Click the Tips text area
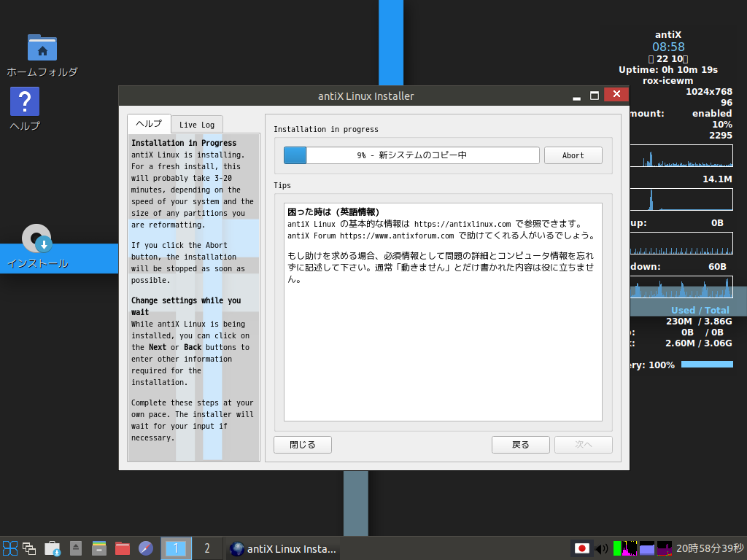The width and height of the screenshot is (747, 560). click(443, 312)
